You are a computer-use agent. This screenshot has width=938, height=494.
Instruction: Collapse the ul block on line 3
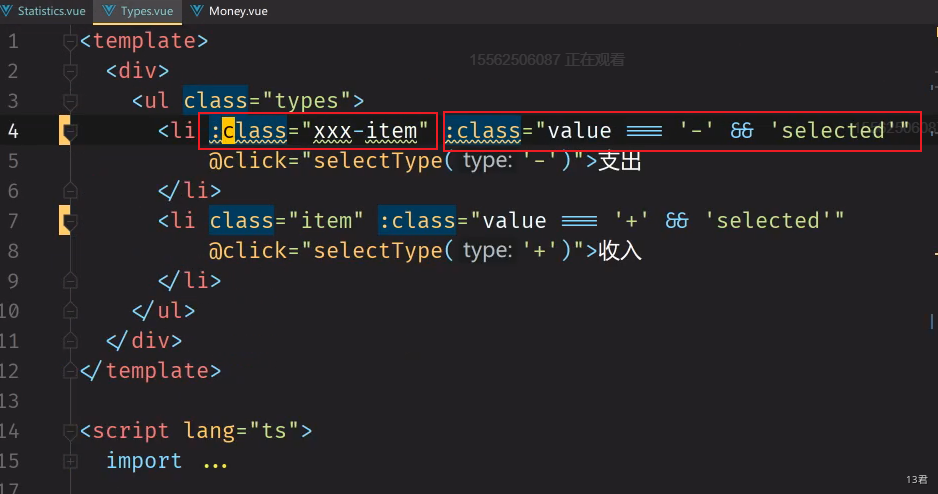click(70, 101)
